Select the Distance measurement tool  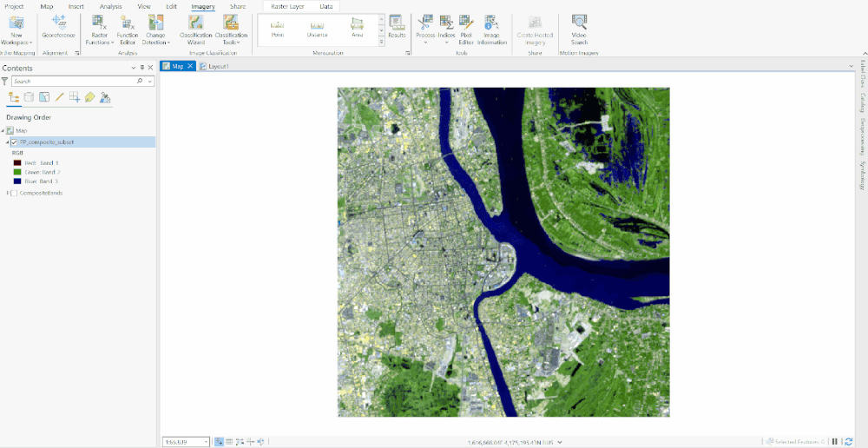point(317,27)
